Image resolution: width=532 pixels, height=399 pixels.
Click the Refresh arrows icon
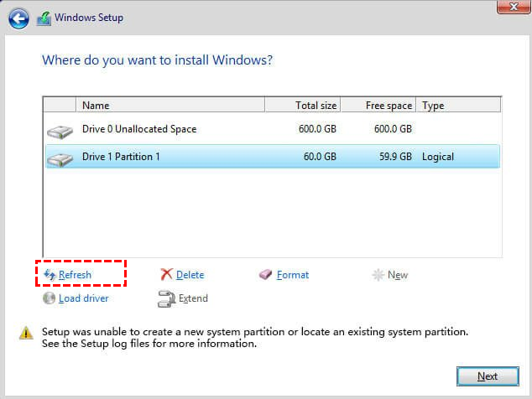49,275
